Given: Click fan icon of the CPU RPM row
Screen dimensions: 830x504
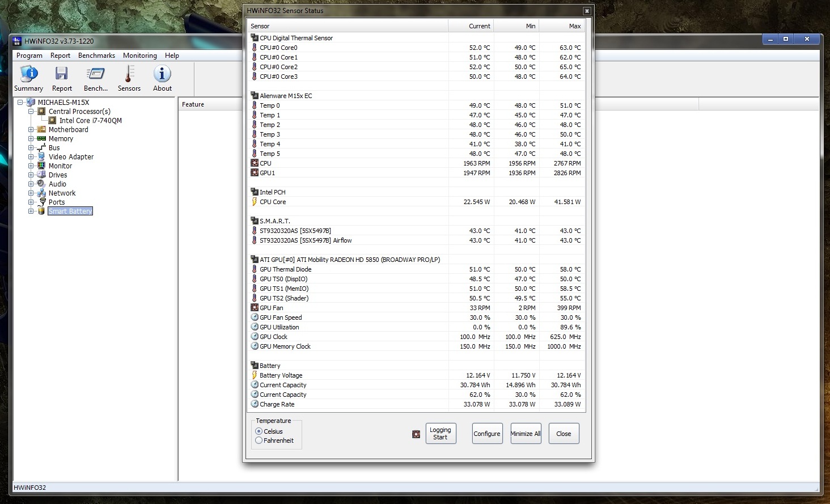Looking at the screenshot, I should [x=255, y=163].
